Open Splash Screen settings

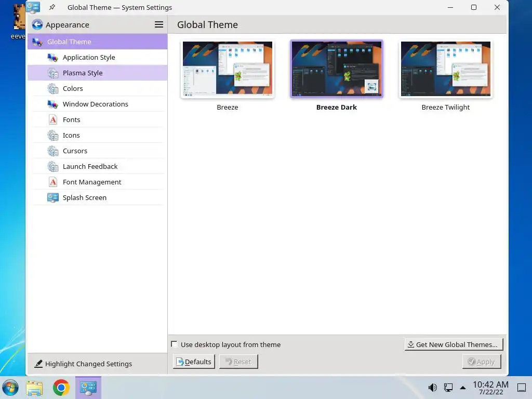pyautogui.click(x=97, y=198)
